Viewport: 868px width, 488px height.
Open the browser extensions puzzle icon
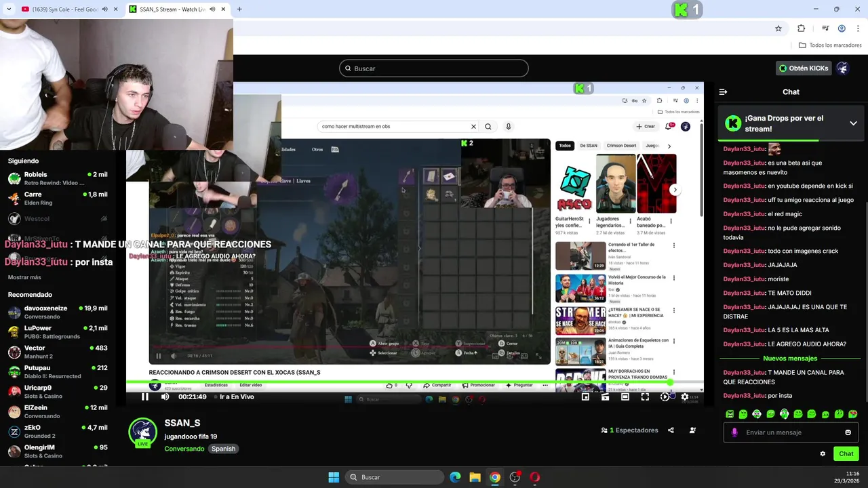[x=801, y=28]
